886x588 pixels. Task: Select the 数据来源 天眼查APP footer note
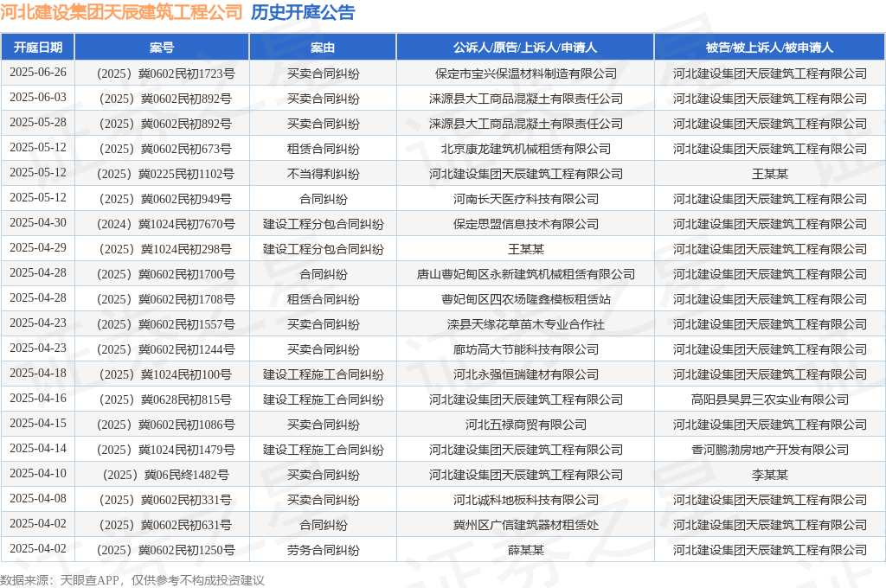coord(132,580)
